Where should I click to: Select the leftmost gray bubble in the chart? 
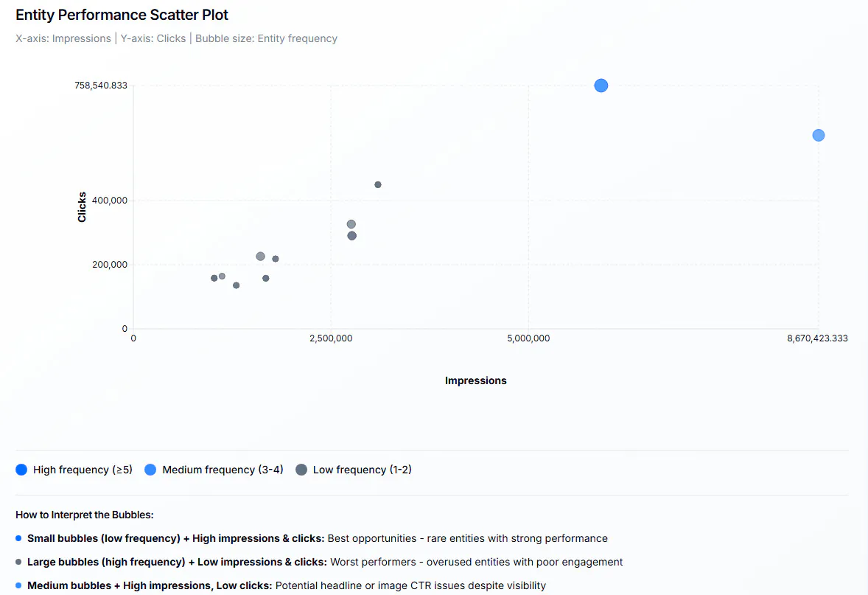[214, 278]
